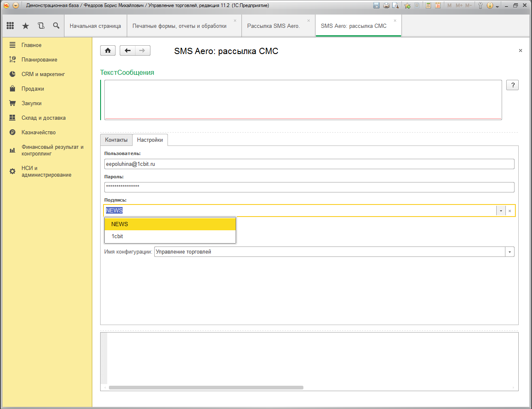Click the Save floppy disk icon
Viewport: 532px width, 409px height.
[x=377, y=5]
